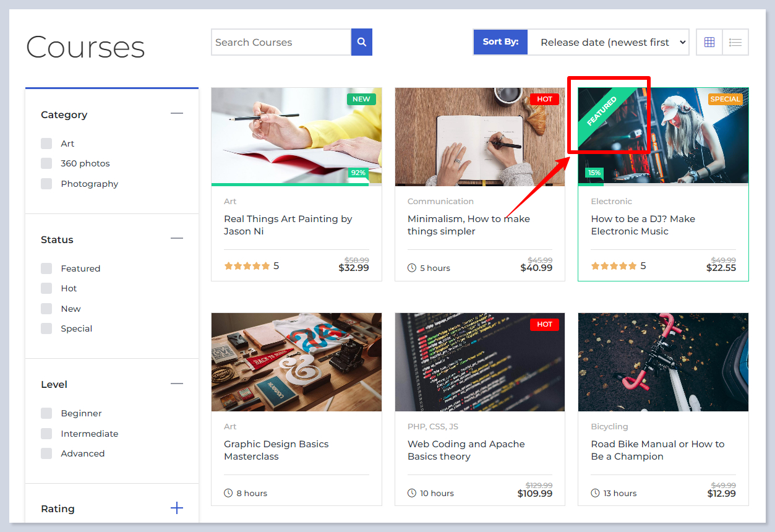
Task: Open Real Things Art Painting course
Action: tap(288, 225)
